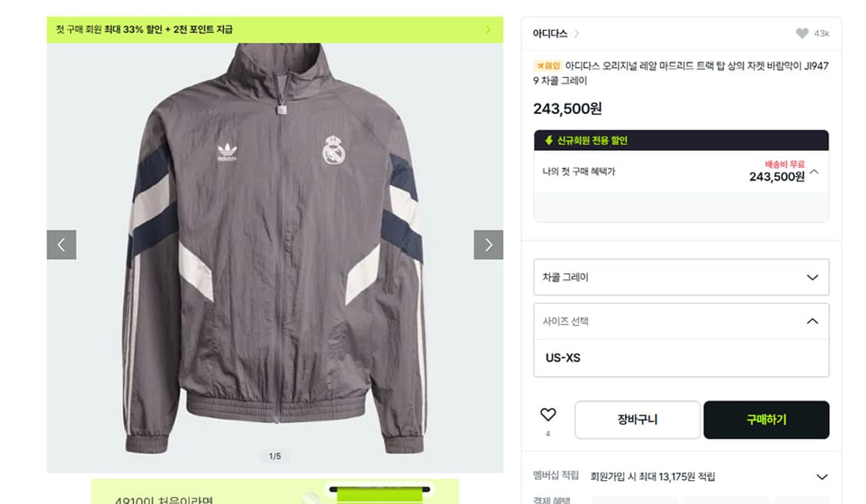Viewport: 866px width, 504px height.
Task: Click the arrow on the top promo banner
Action: point(488,30)
